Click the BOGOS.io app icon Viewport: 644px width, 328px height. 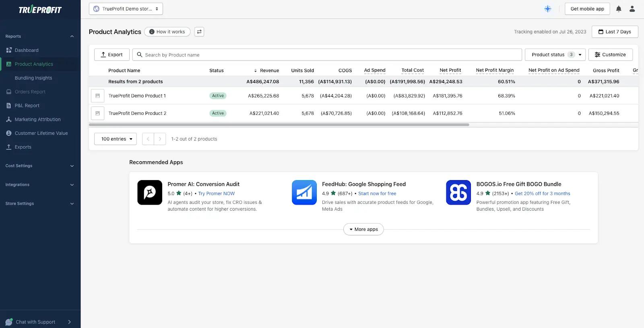tap(458, 193)
